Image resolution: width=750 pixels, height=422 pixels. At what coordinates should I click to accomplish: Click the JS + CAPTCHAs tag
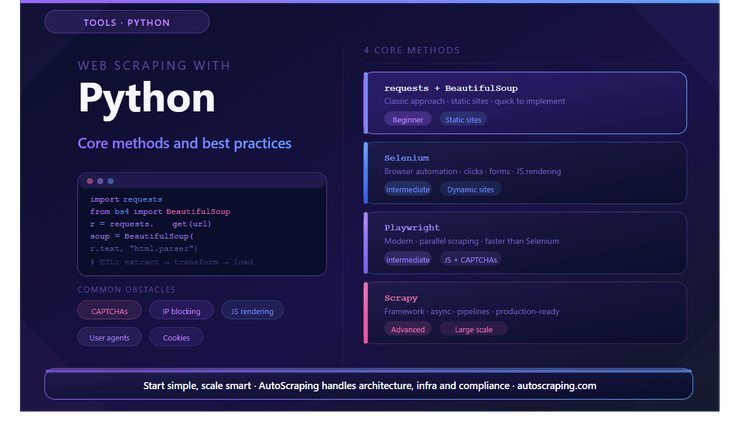(x=471, y=259)
